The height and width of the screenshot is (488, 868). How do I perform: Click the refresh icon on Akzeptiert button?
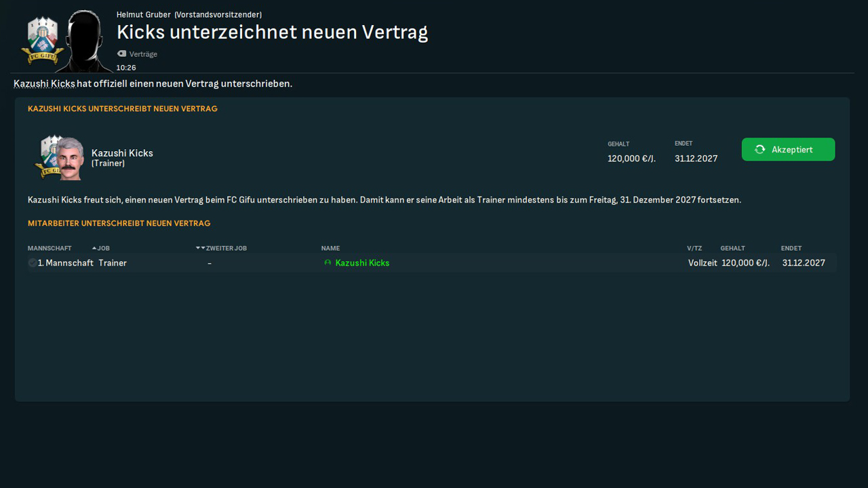[759, 149]
